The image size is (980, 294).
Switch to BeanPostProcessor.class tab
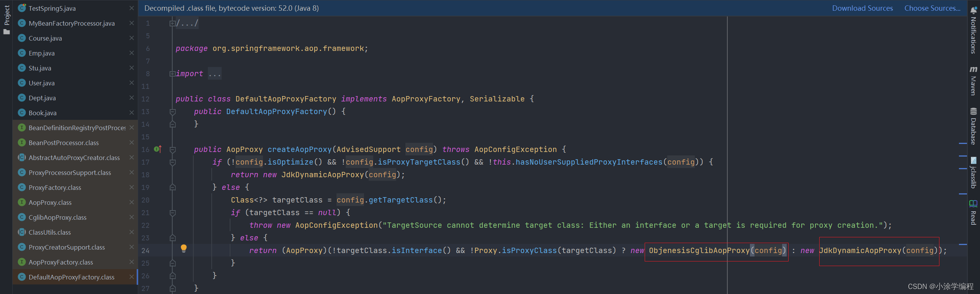pos(64,142)
